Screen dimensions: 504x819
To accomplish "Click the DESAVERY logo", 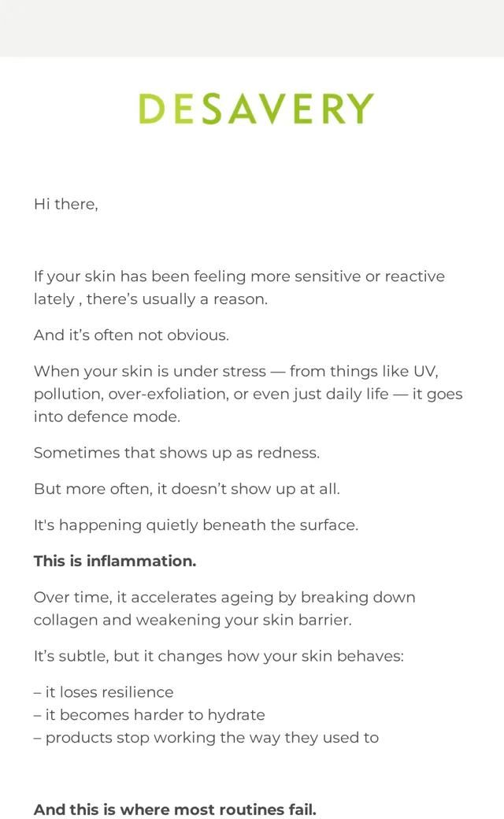I will click(x=256, y=109).
